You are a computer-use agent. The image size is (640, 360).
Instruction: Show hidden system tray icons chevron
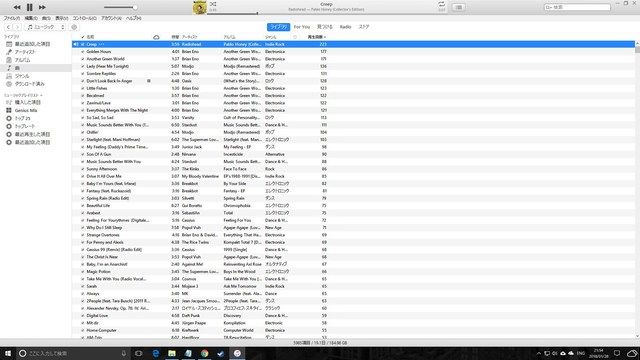pos(538,353)
